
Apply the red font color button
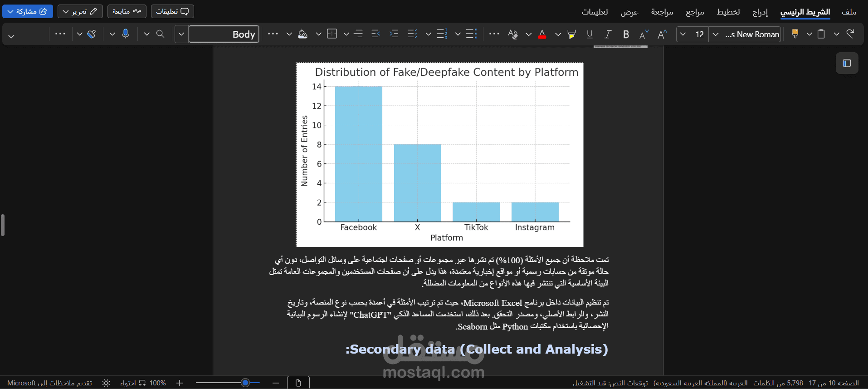coord(542,34)
